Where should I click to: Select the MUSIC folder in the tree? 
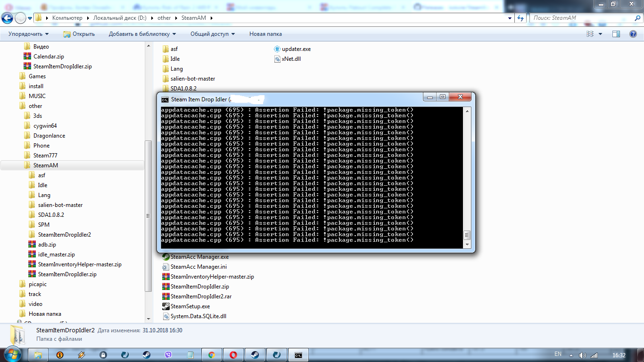click(x=32, y=96)
